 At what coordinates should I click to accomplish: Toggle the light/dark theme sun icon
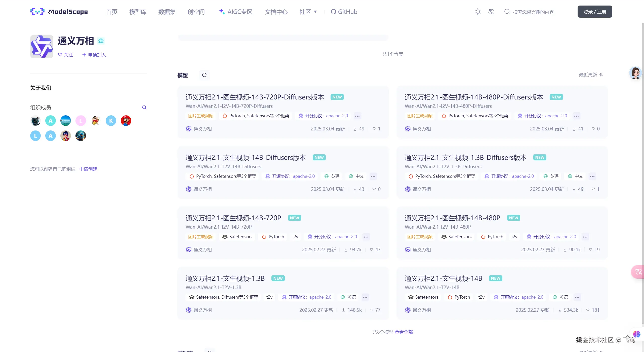477,12
